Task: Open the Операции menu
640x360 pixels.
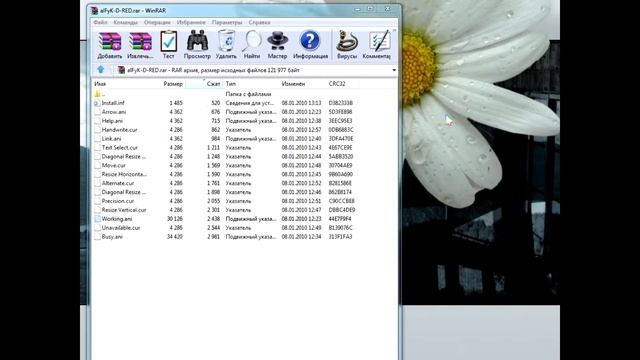Action: [157, 22]
